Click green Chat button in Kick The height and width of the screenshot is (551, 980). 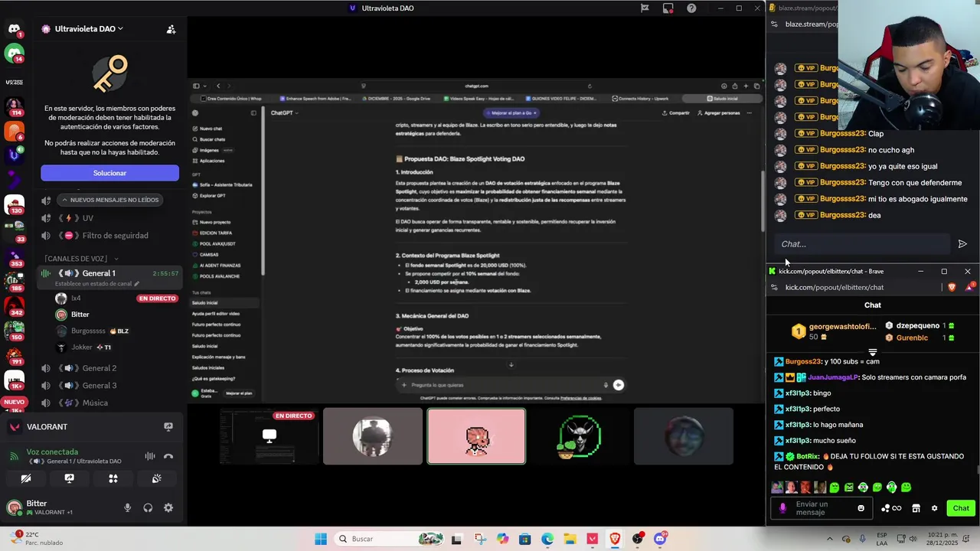961,508
